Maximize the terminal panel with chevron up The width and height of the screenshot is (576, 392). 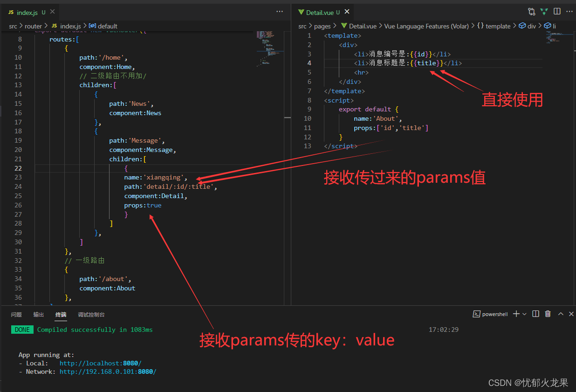[561, 314]
